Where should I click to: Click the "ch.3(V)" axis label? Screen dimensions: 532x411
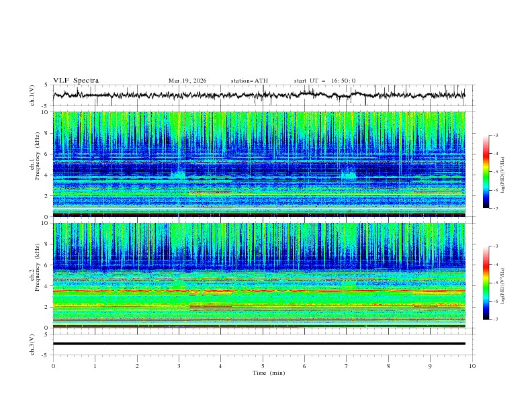click(32, 345)
